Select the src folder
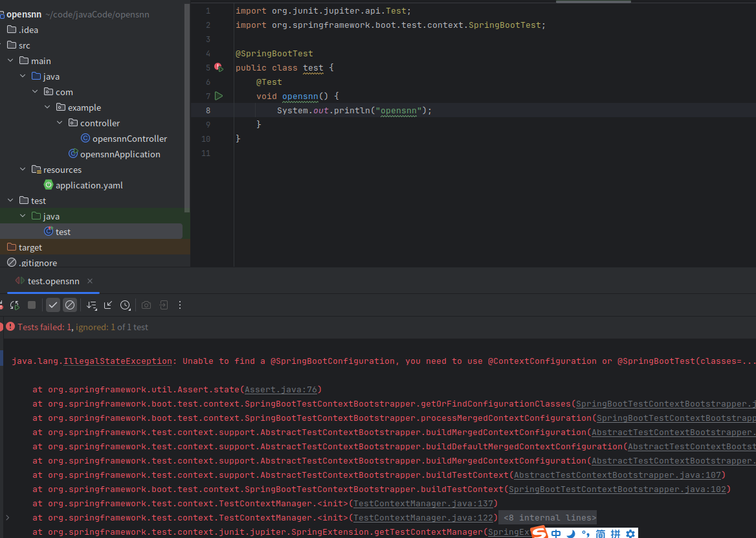This screenshot has width=756, height=538. (x=19, y=45)
